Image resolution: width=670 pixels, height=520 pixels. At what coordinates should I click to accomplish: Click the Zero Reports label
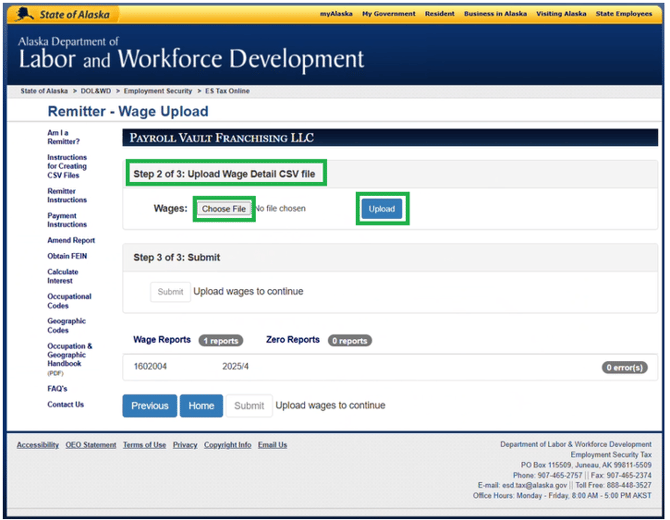(x=293, y=340)
